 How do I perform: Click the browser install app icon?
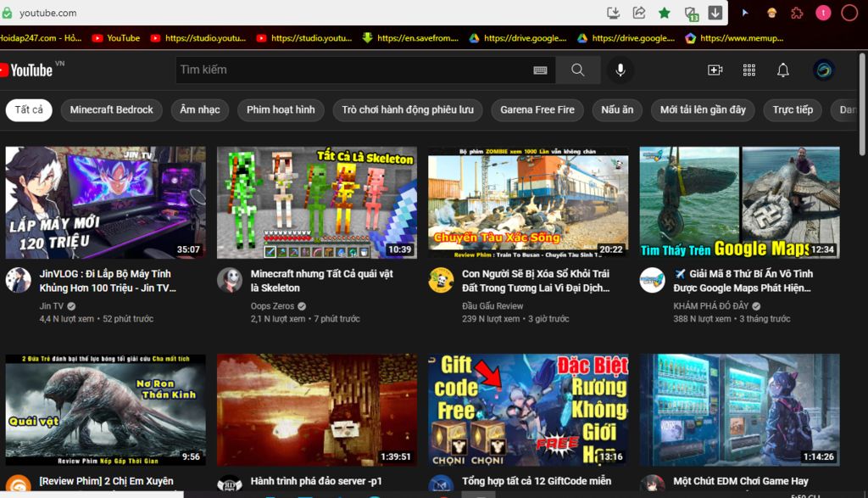pos(613,13)
